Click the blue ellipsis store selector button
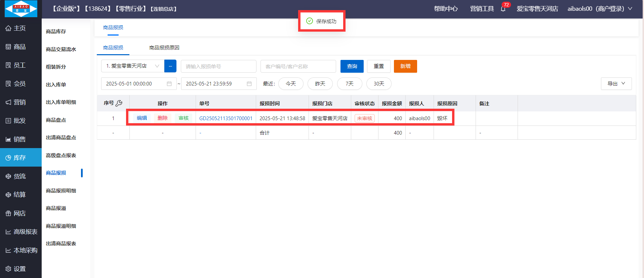The width and height of the screenshot is (644, 278). (170, 66)
